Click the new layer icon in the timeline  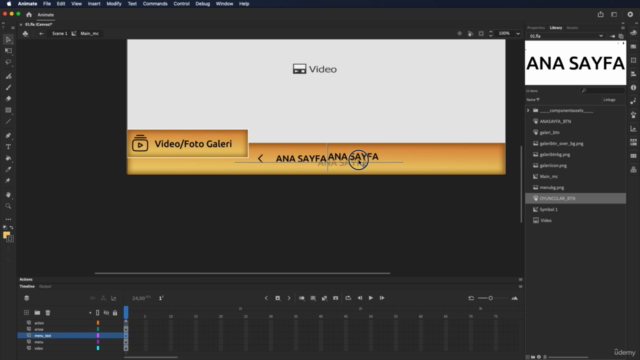pyautogui.click(x=27, y=313)
